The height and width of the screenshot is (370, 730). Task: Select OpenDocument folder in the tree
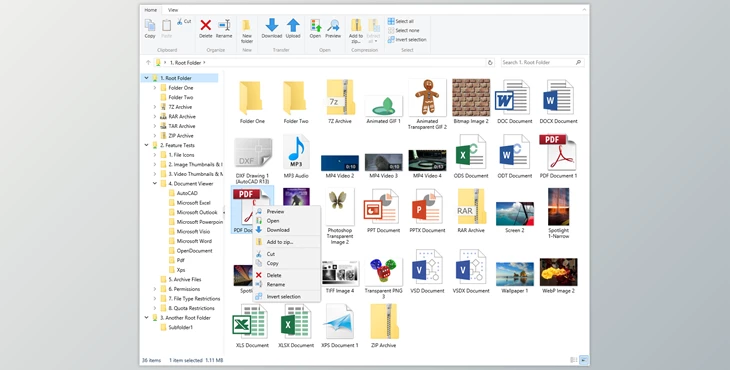tap(195, 251)
